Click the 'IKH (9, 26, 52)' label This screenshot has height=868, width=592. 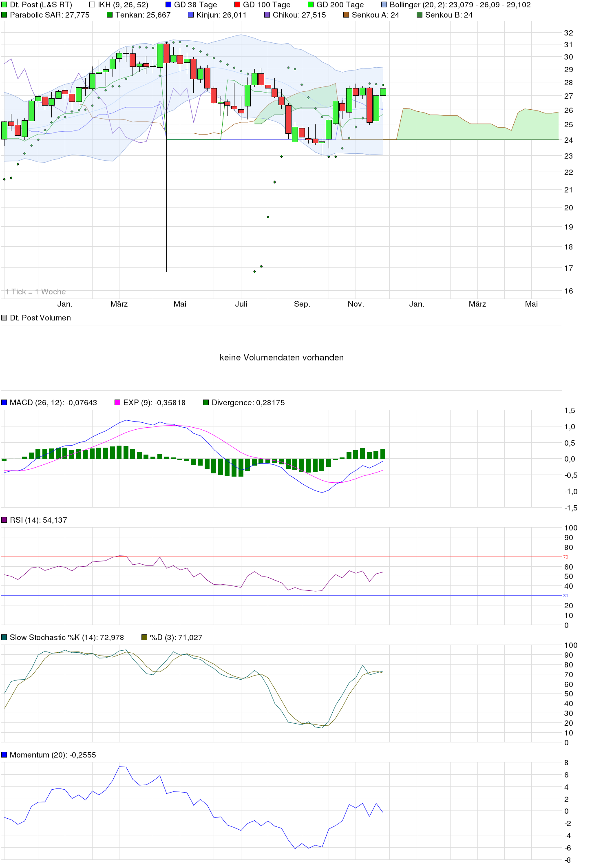[x=123, y=5]
